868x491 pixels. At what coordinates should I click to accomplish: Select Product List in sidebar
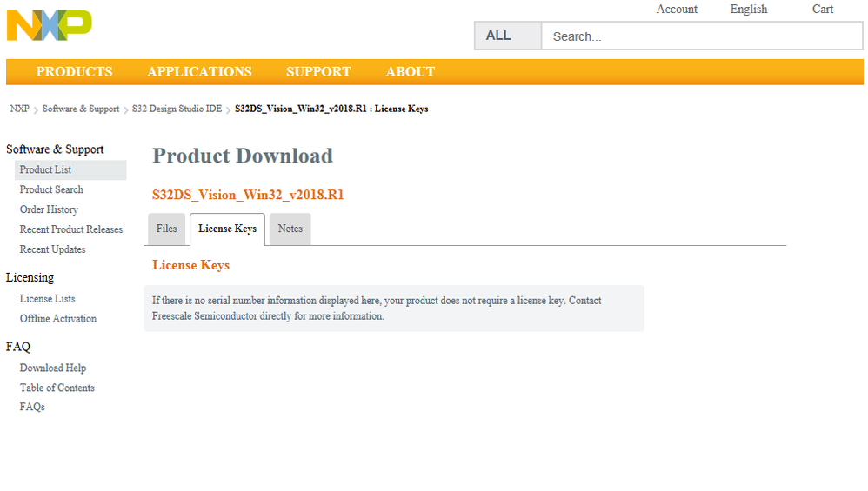70,169
